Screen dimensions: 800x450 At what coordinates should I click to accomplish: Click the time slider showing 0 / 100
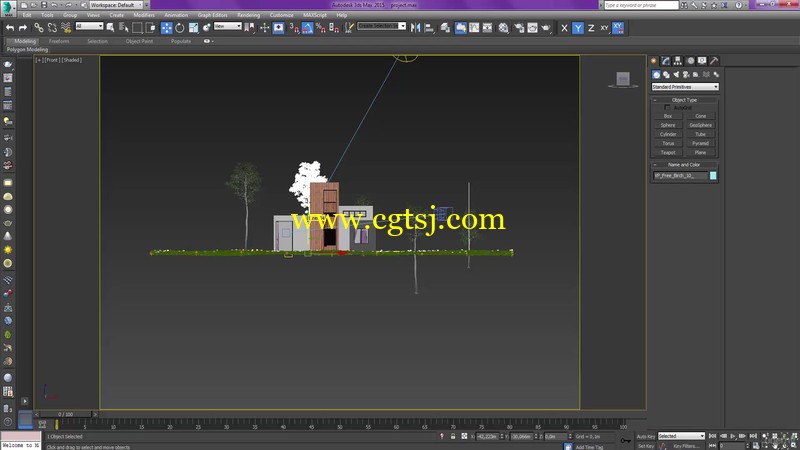coord(66,414)
